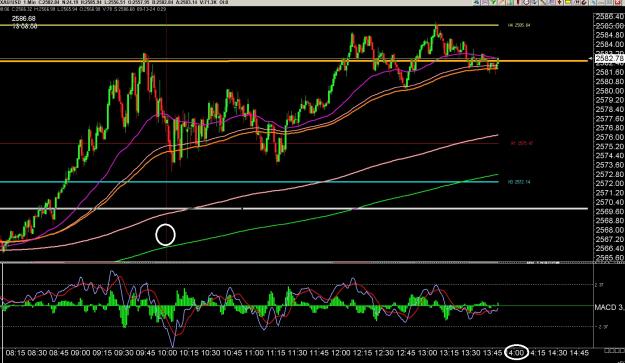Click the cyan 2572.14 level label
Screen dimensions: 625x363
(x=519, y=182)
